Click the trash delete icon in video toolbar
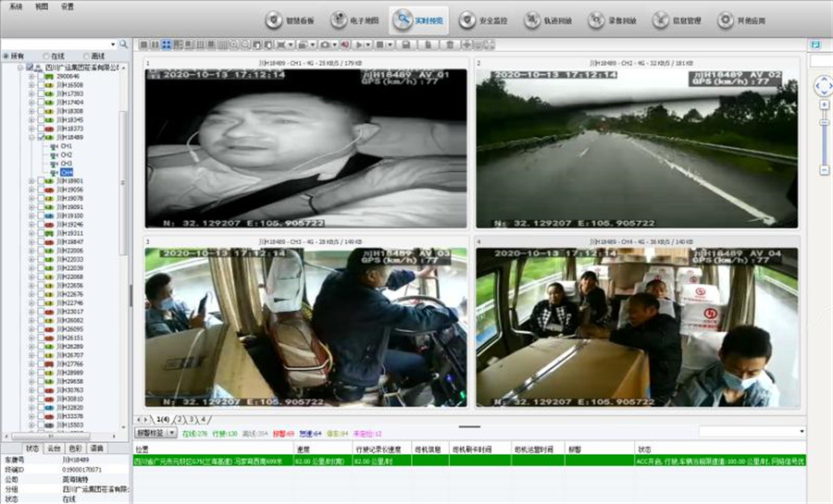 tap(450, 44)
